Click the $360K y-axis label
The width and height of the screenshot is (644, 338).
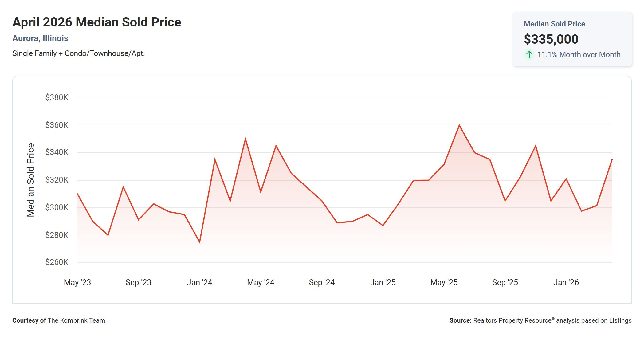point(57,125)
